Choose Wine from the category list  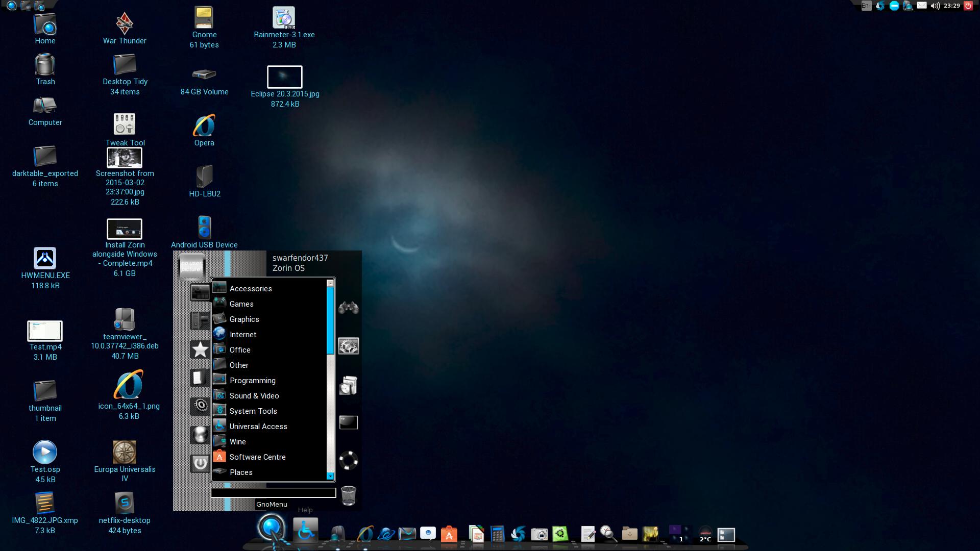click(x=237, y=442)
